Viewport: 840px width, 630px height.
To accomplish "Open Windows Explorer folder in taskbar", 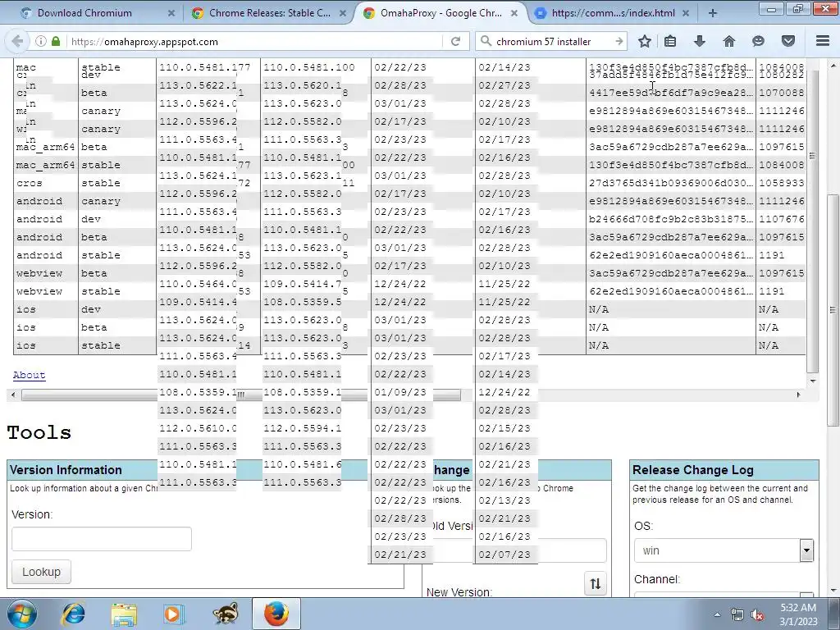I will (x=124, y=614).
